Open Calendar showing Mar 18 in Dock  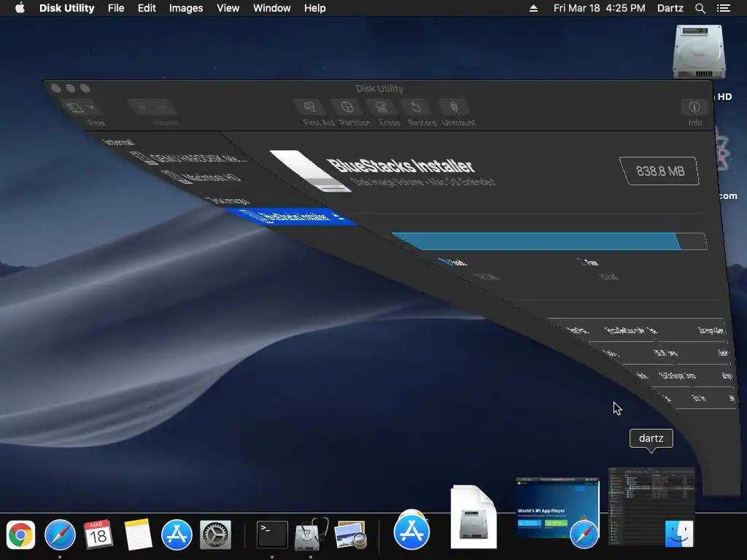[x=98, y=534]
